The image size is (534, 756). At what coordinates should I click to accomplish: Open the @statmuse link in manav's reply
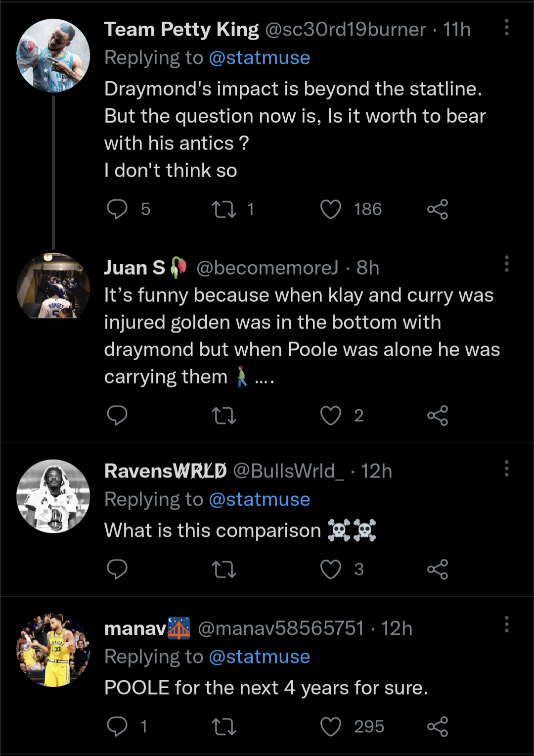pyautogui.click(x=260, y=657)
